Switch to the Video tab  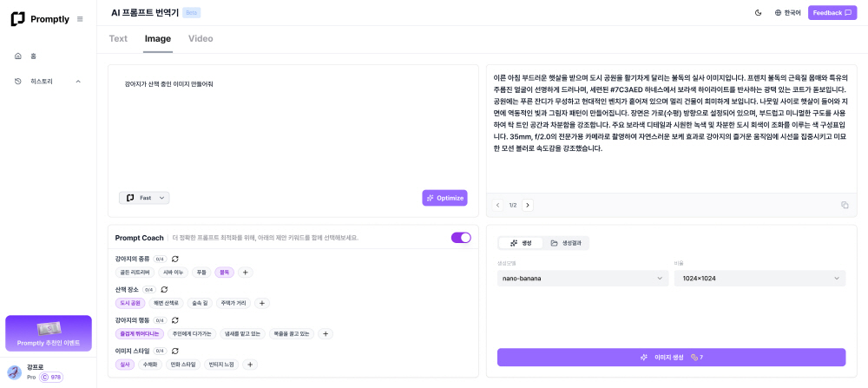click(x=201, y=38)
